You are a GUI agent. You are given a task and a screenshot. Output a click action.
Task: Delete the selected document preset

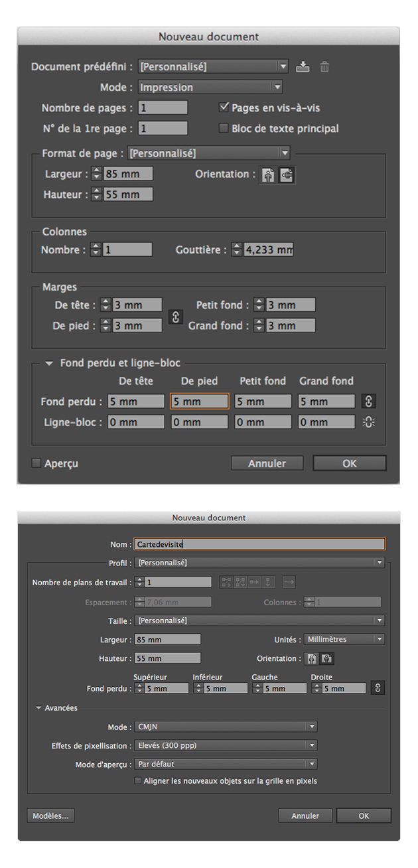click(x=324, y=66)
